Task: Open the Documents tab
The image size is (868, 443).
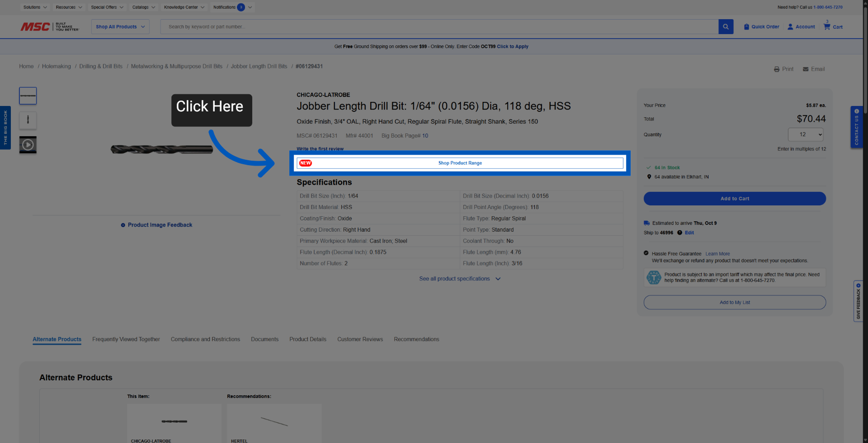Action: point(265,339)
